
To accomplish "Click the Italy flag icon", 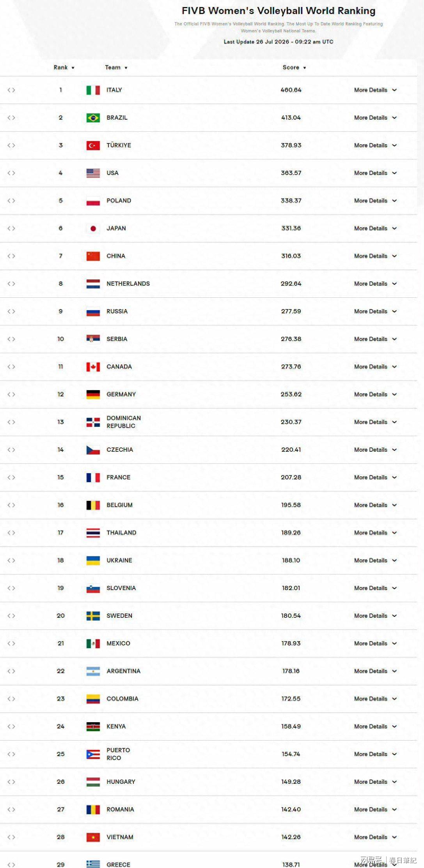I will pos(93,90).
